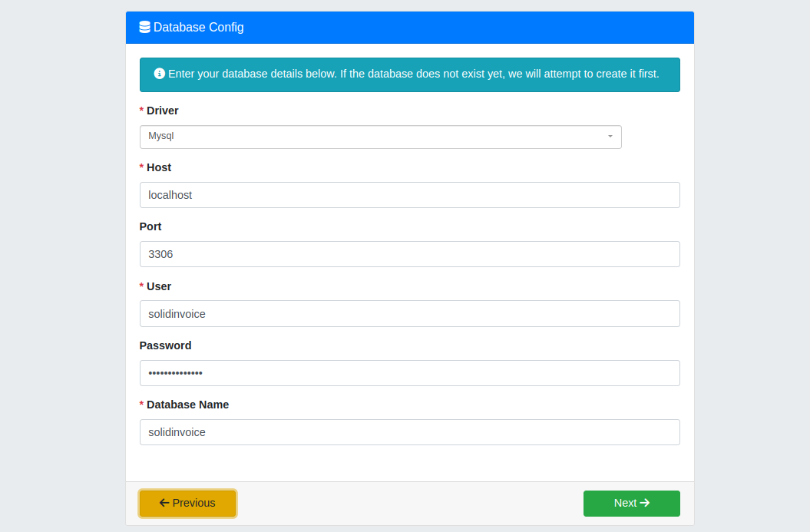Click into the Port field with 3306
Image resolution: width=810 pixels, height=532 pixels.
click(409, 254)
